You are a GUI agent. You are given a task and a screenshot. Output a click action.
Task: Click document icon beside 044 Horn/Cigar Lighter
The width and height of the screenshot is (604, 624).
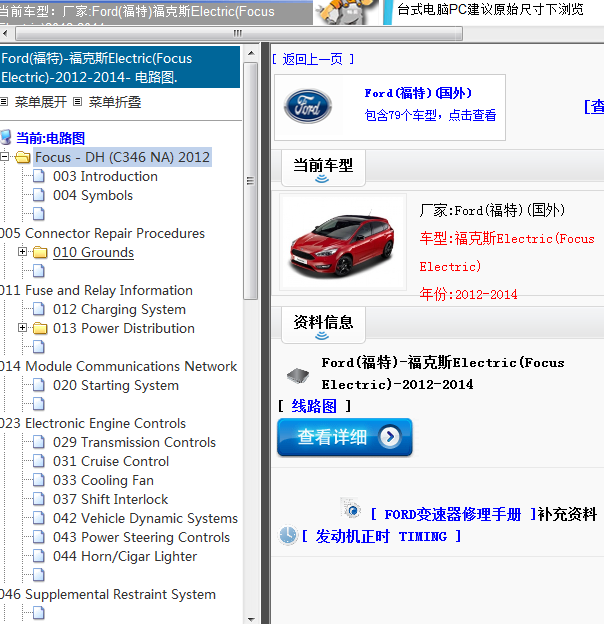coord(39,556)
